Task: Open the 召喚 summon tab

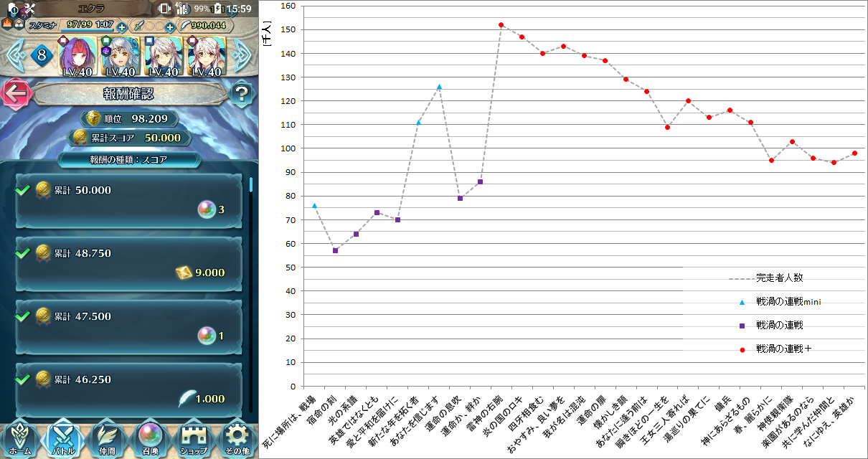Action: pyautogui.click(x=151, y=437)
